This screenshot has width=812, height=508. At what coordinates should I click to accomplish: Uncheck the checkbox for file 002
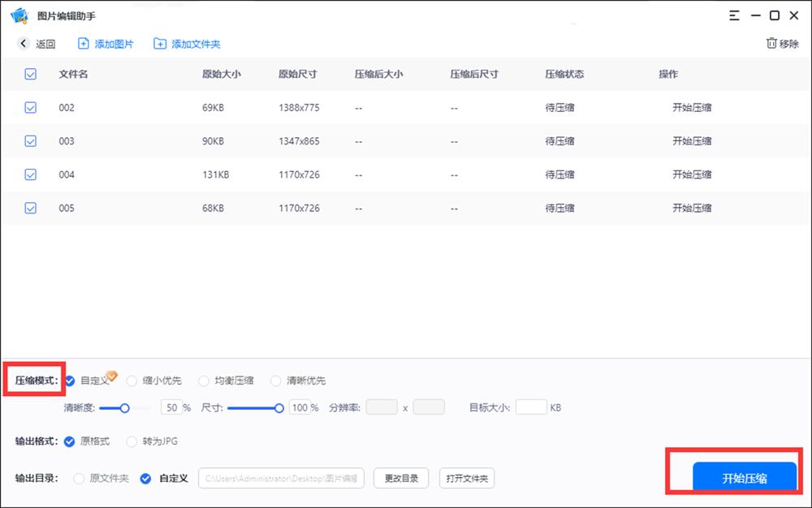point(30,107)
